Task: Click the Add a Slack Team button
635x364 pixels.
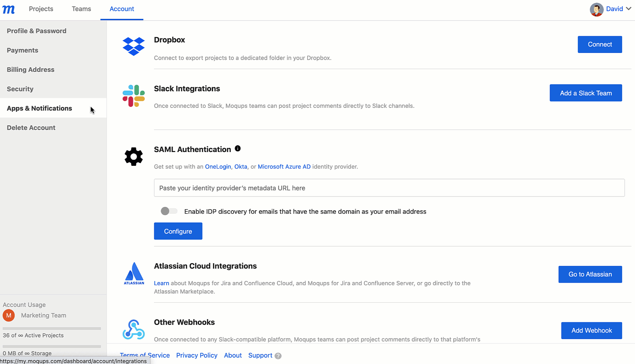Action: click(585, 93)
